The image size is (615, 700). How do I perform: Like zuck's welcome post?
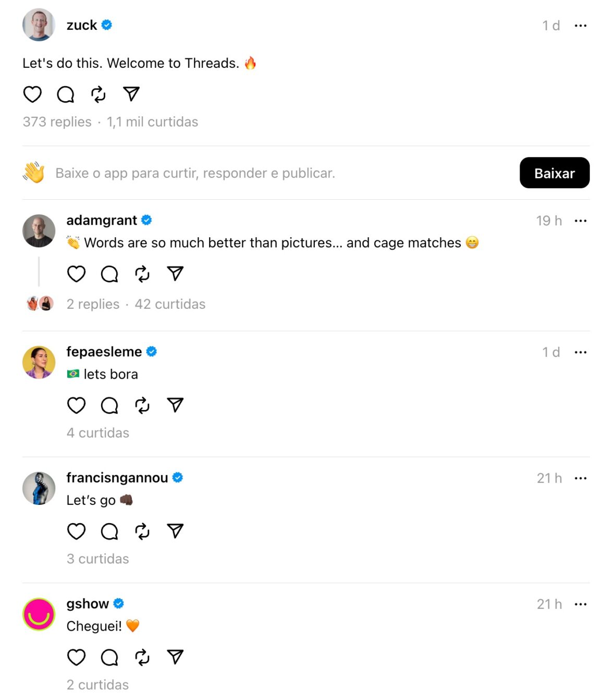(x=32, y=94)
